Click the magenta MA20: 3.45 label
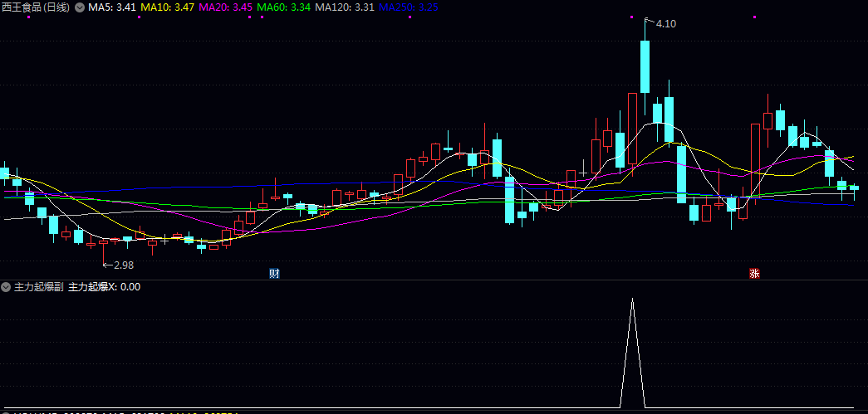Viewport: 868px width, 414px height. tap(225, 7)
